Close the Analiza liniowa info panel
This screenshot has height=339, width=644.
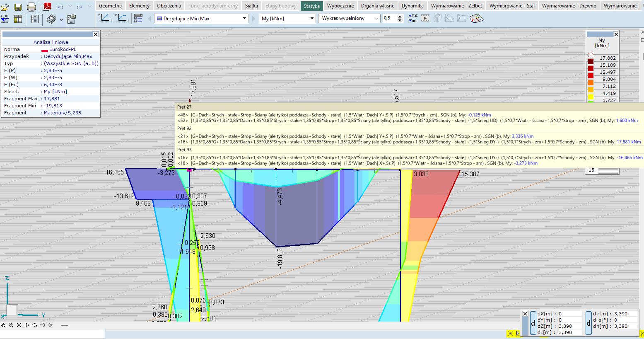[x=96, y=34]
